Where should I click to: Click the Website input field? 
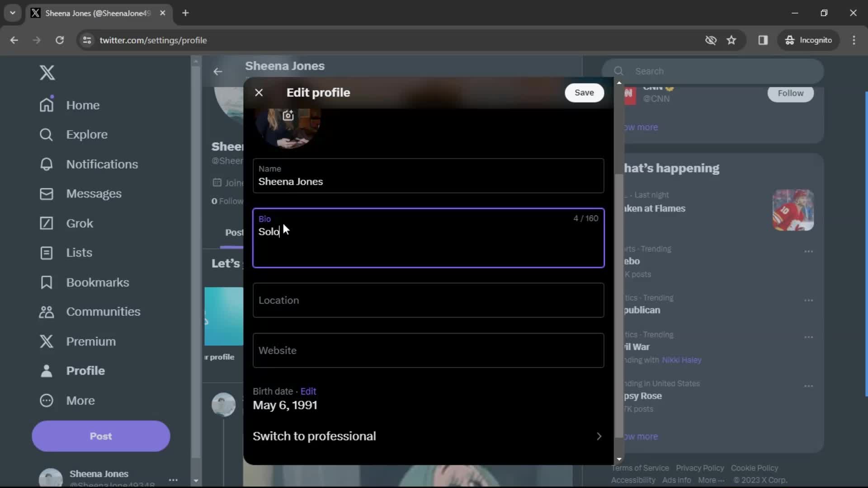click(x=428, y=350)
